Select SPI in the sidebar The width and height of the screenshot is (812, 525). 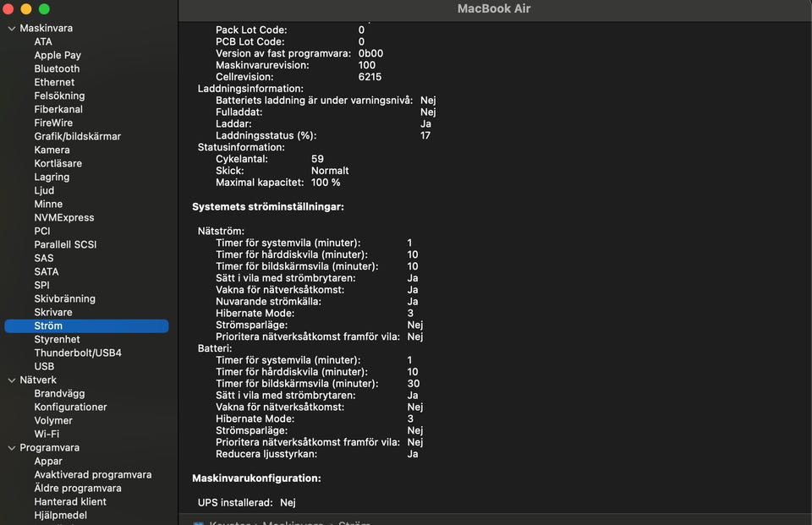click(42, 285)
